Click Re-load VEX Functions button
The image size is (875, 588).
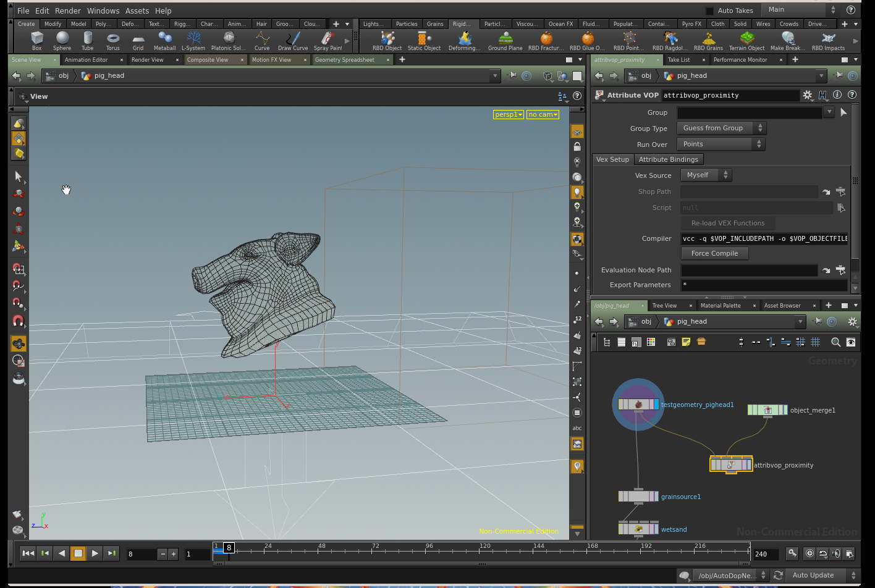[x=728, y=223]
